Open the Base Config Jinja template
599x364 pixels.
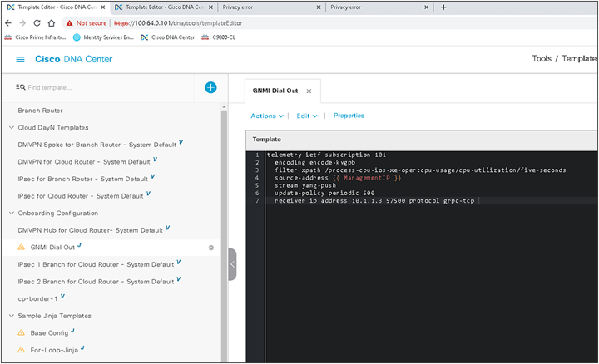(x=49, y=333)
